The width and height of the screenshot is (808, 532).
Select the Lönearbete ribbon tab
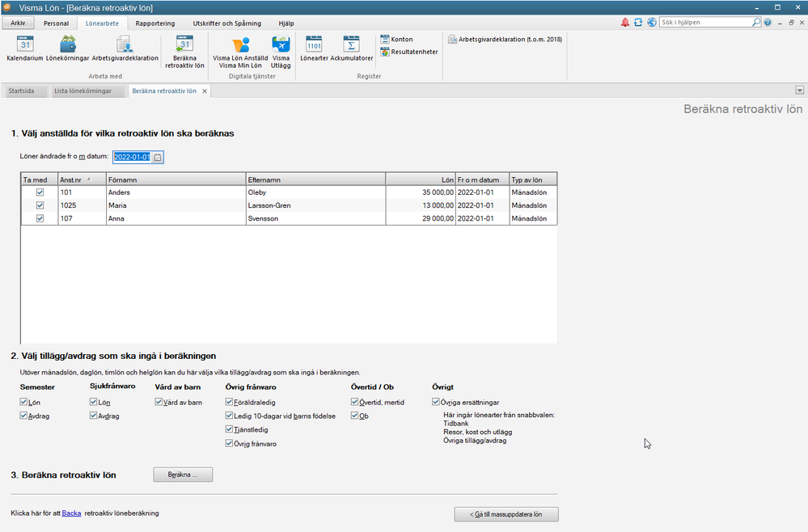point(102,23)
